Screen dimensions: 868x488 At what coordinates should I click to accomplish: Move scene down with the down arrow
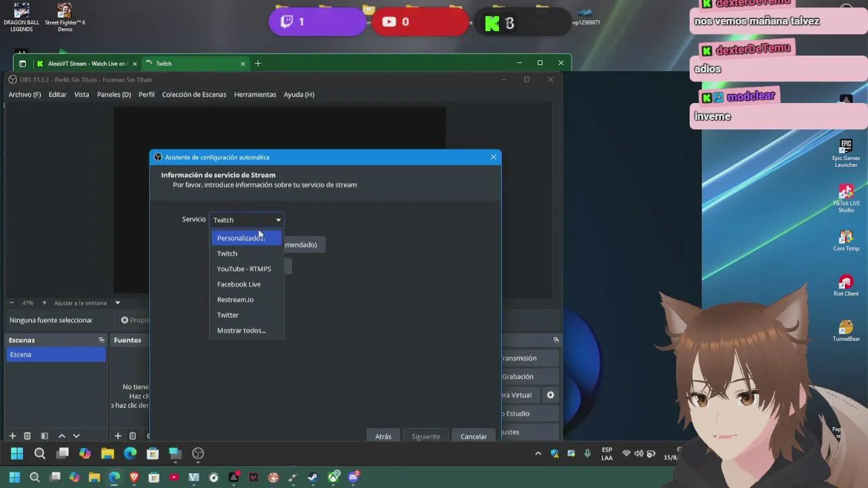coord(76,436)
